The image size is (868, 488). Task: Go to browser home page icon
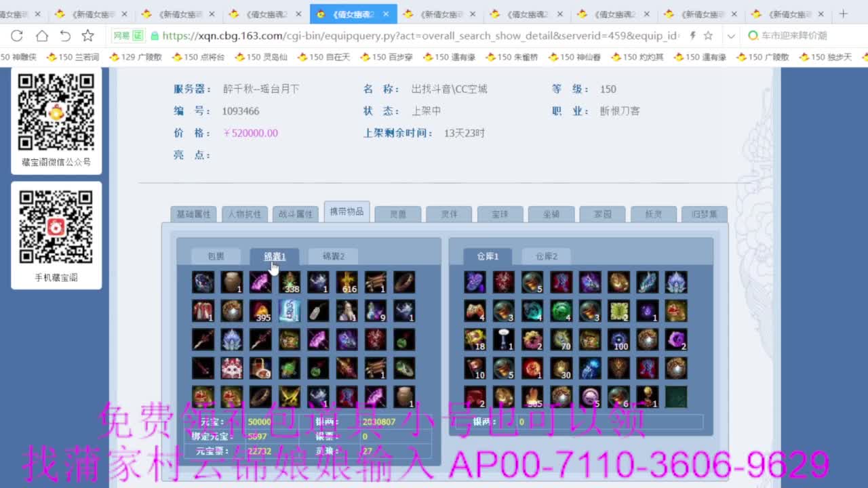tap(41, 36)
